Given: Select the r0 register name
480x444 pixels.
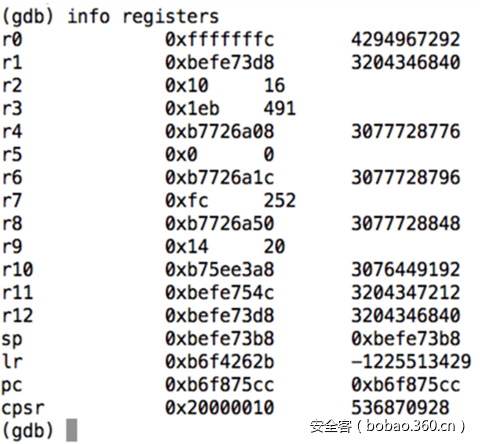Looking at the screenshot, I should pos(12,39).
